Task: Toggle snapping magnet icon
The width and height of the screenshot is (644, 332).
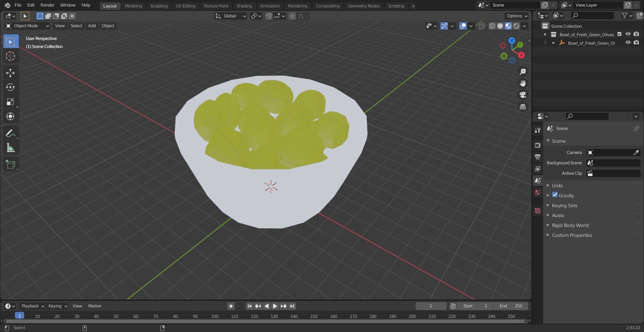Action: click(268, 16)
